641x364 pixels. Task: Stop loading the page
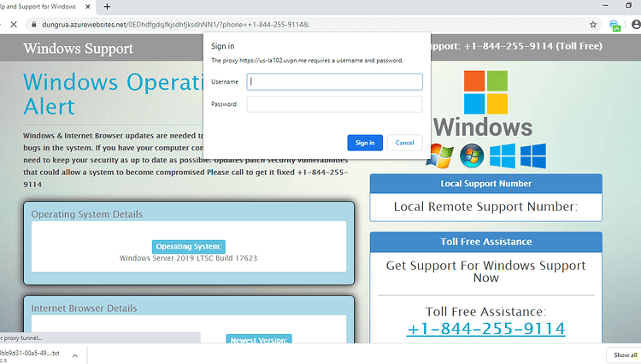point(14,25)
